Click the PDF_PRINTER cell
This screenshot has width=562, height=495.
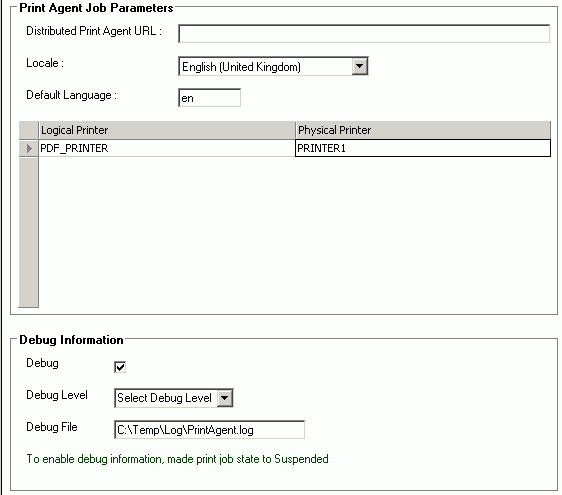click(167, 148)
